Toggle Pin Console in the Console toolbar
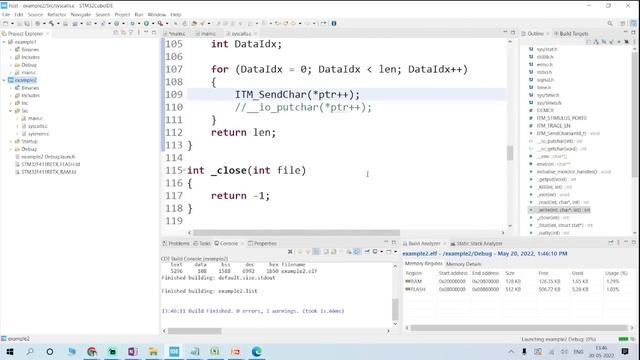 pos(367,252)
